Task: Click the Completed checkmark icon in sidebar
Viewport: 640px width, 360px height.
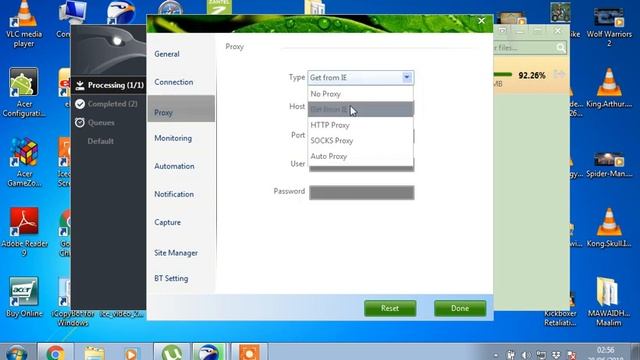Action: tap(80, 104)
